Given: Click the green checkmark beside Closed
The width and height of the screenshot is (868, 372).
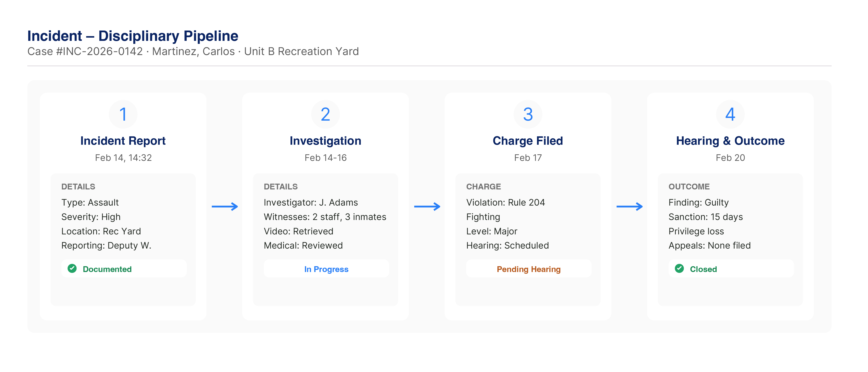Looking at the screenshot, I should (x=679, y=269).
